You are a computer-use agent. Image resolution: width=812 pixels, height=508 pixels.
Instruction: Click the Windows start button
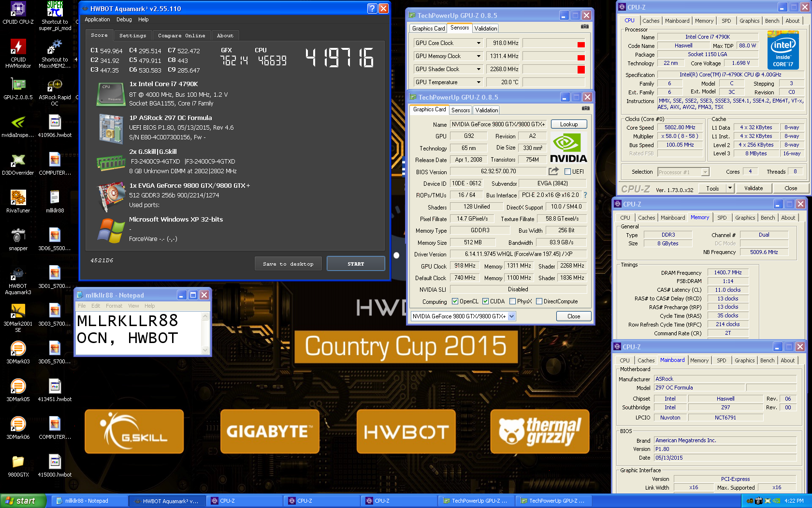(23, 501)
